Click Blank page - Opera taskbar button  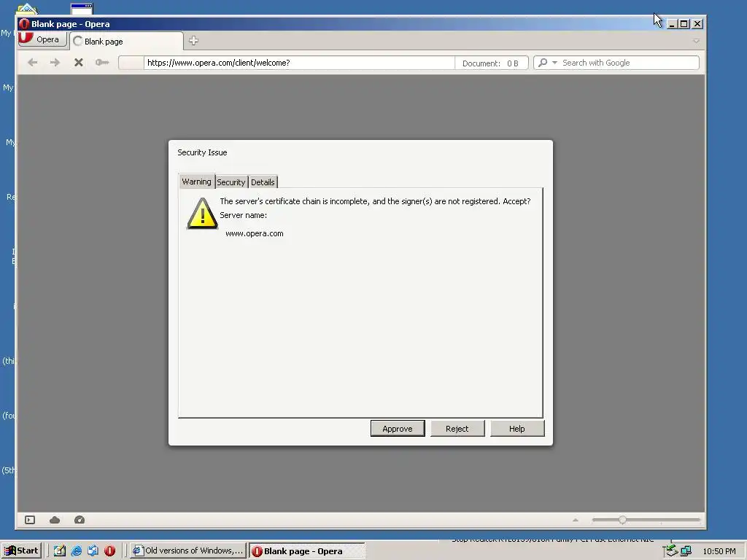click(x=307, y=551)
